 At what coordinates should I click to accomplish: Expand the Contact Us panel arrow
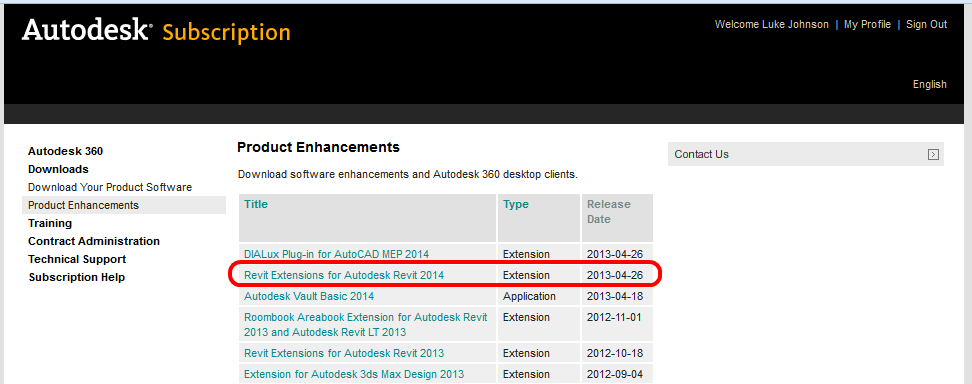933,154
